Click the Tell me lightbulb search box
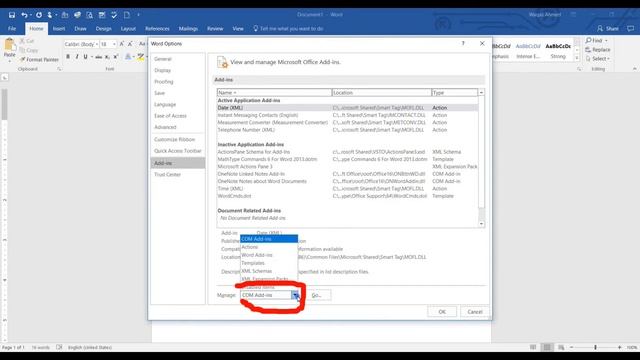The height and width of the screenshot is (360, 640). click(x=288, y=29)
